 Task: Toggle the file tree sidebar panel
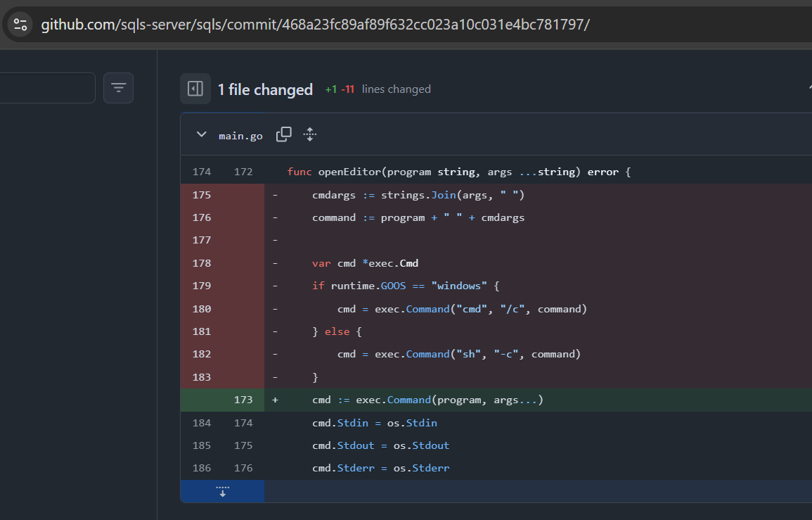[195, 89]
